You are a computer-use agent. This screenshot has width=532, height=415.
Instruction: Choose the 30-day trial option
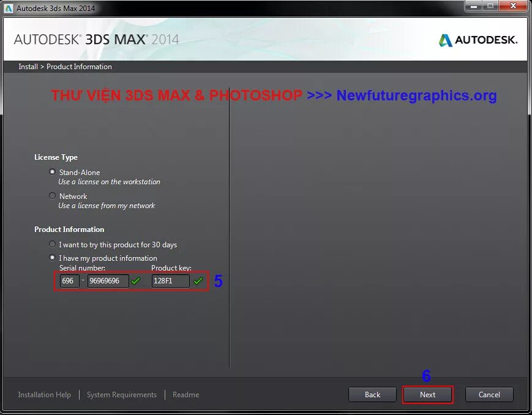[52, 244]
